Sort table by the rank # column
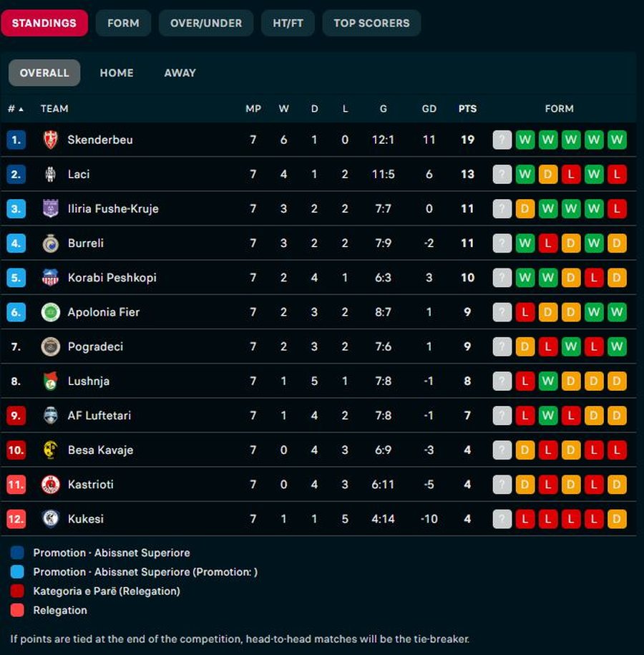The width and height of the screenshot is (644, 655). 15,109
